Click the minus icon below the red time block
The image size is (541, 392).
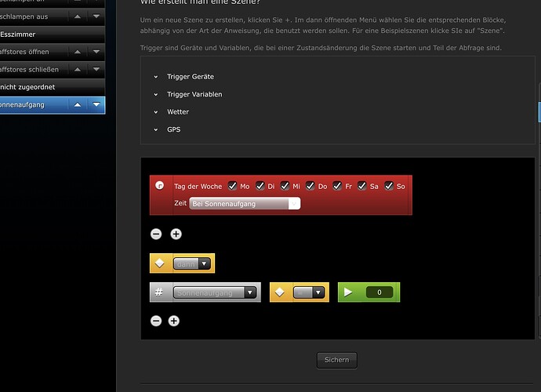point(156,234)
